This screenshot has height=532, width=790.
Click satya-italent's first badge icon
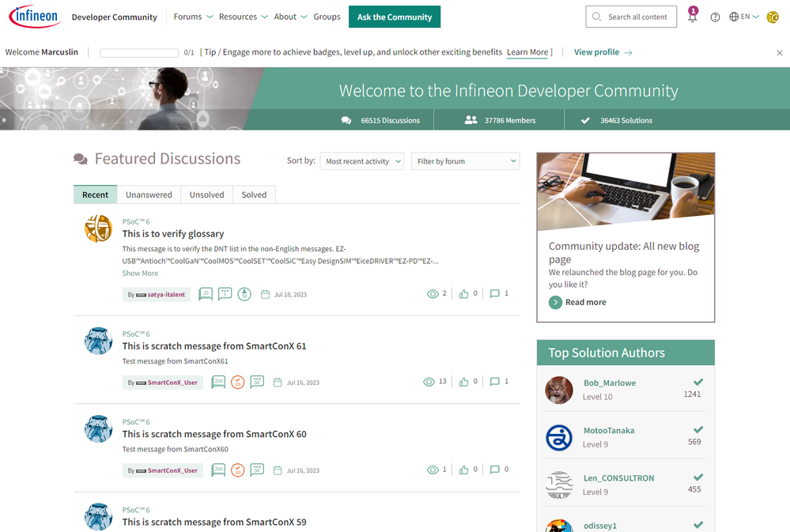[206, 294]
